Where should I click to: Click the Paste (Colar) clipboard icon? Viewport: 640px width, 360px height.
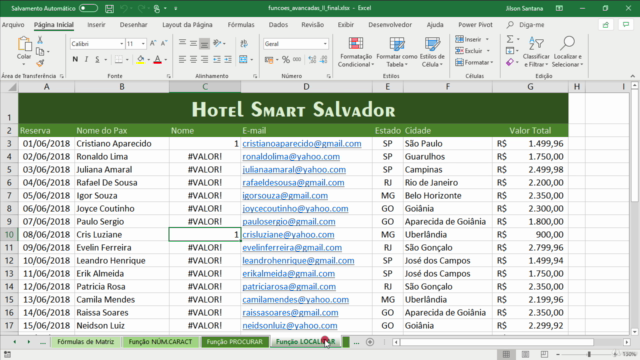click(x=24, y=44)
